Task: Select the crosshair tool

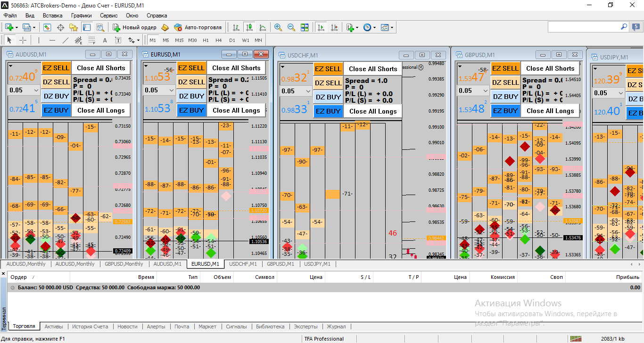Action: (x=23, y=40)
